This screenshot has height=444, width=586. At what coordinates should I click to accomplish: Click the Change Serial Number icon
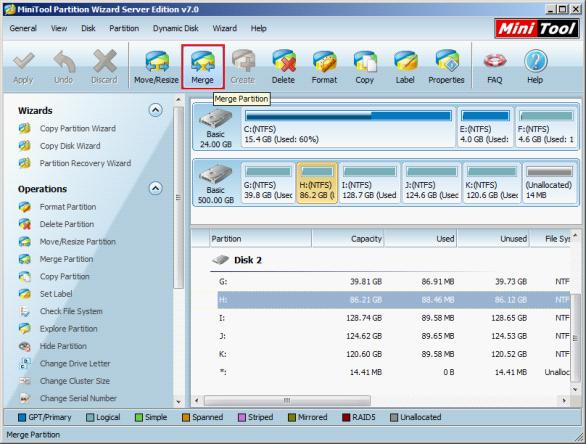(x=25, y=398)
